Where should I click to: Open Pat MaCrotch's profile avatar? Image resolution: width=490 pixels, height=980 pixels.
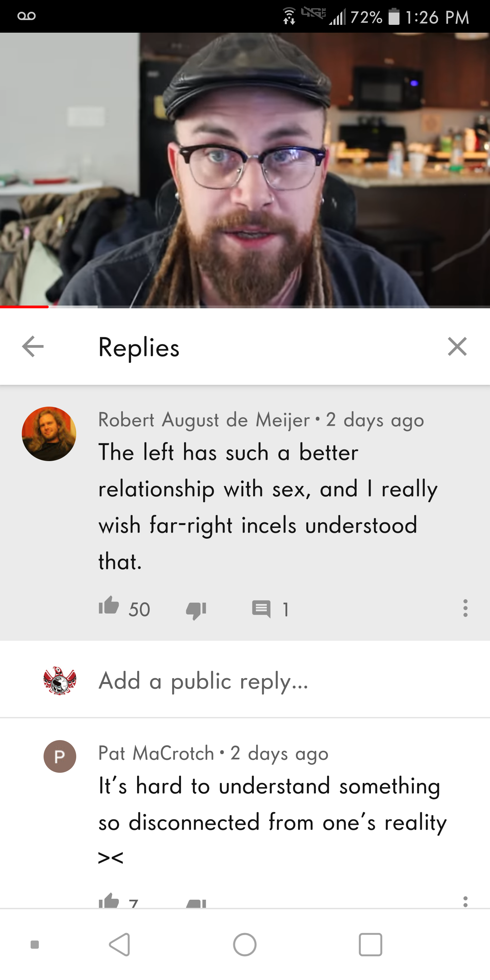click(60, 756)
